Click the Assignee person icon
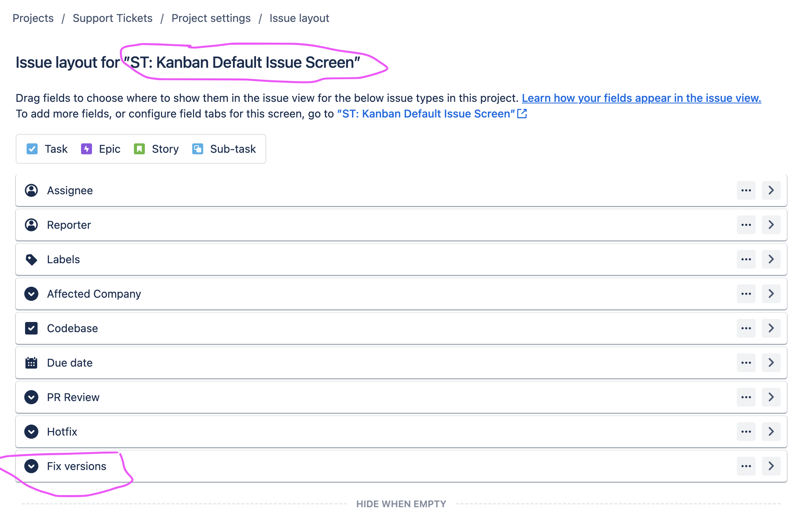Screen dimensions: 812x528 coord(31,190)
